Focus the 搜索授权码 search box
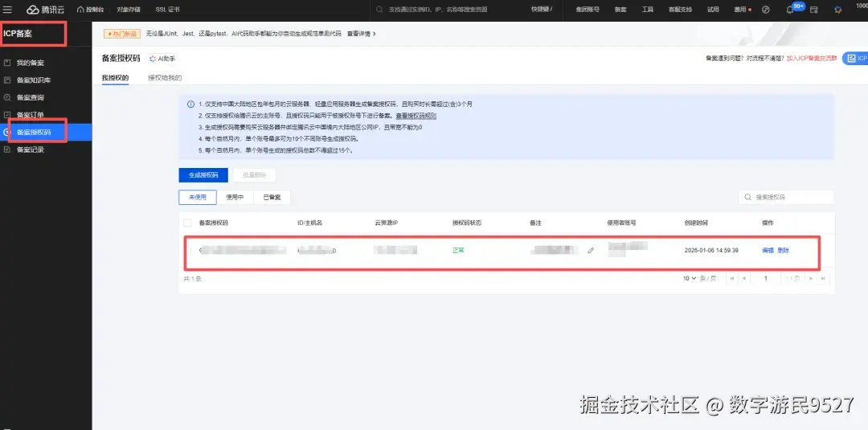The width and height of the screenshot is (868, 430). (787, 197)
